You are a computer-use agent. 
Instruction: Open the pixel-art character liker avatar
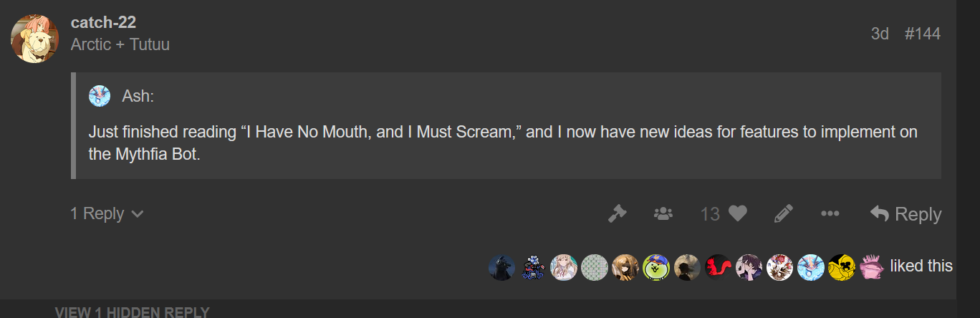tap(533, 267)
